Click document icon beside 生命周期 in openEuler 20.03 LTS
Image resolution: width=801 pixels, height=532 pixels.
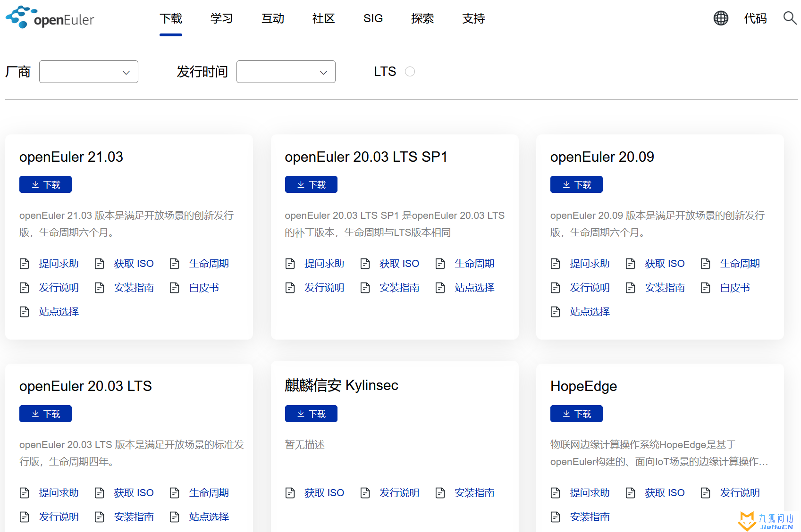pyautogui.click(x=175, y=493)
